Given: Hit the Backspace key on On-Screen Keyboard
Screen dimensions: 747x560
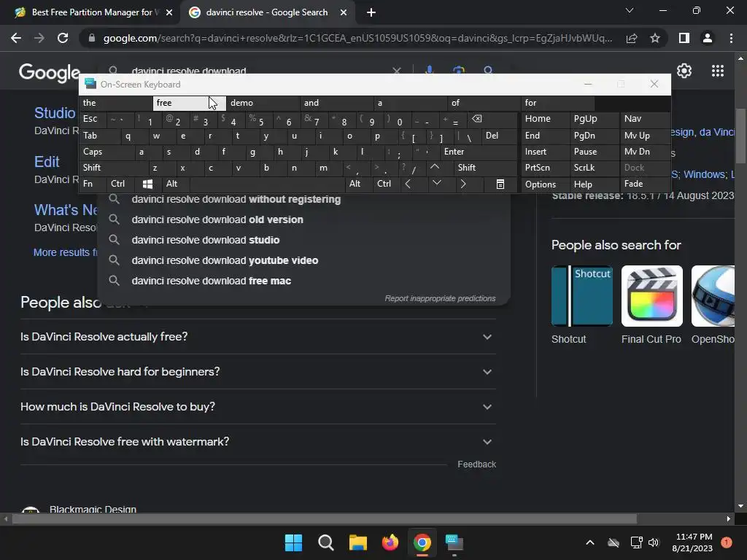Looking at the screenshot, I should pos(477,119).
